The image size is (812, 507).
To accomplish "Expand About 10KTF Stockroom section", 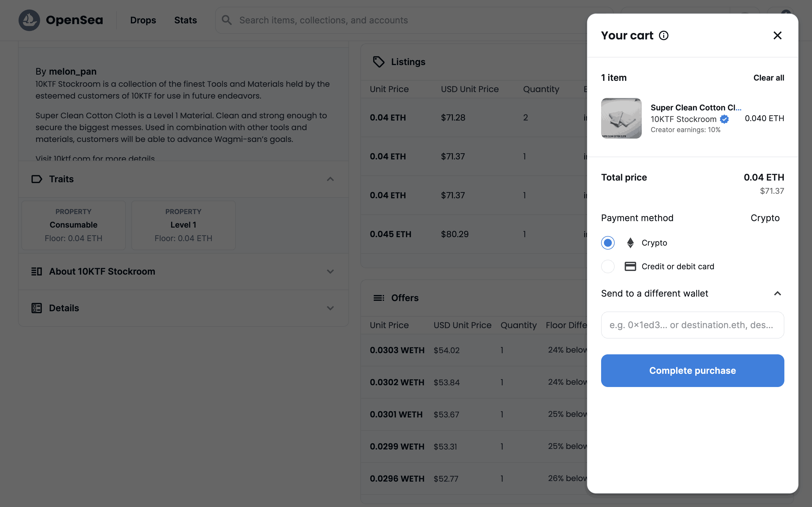I will (x=330, y=272).
